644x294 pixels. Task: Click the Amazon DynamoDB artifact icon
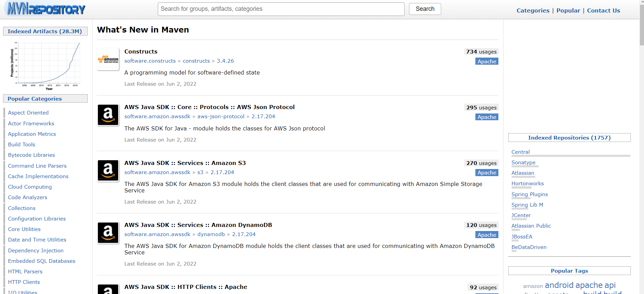click(x=108, y=233)
